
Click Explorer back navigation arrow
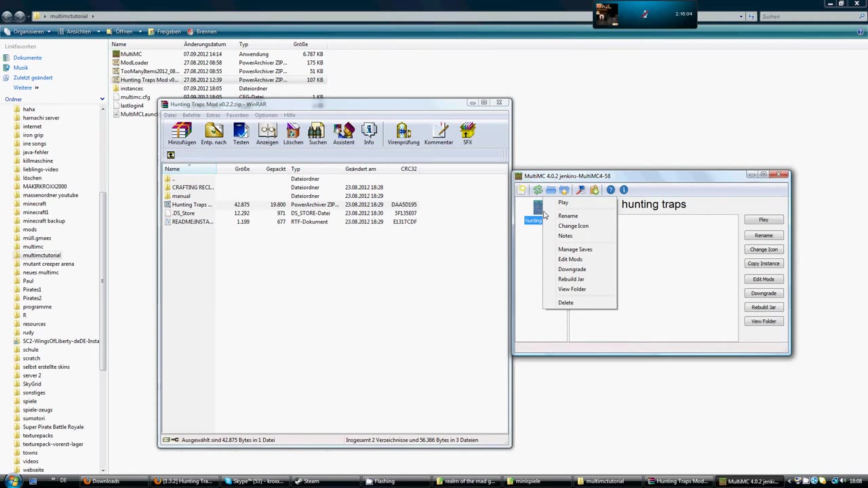click(7, 16)
